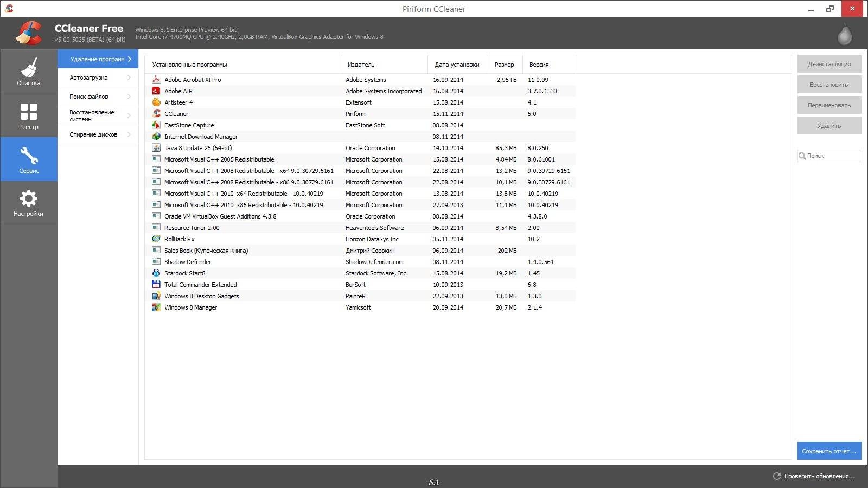Click the Windows 8 Manager icon
868x488 pixels.
point(156,307)
